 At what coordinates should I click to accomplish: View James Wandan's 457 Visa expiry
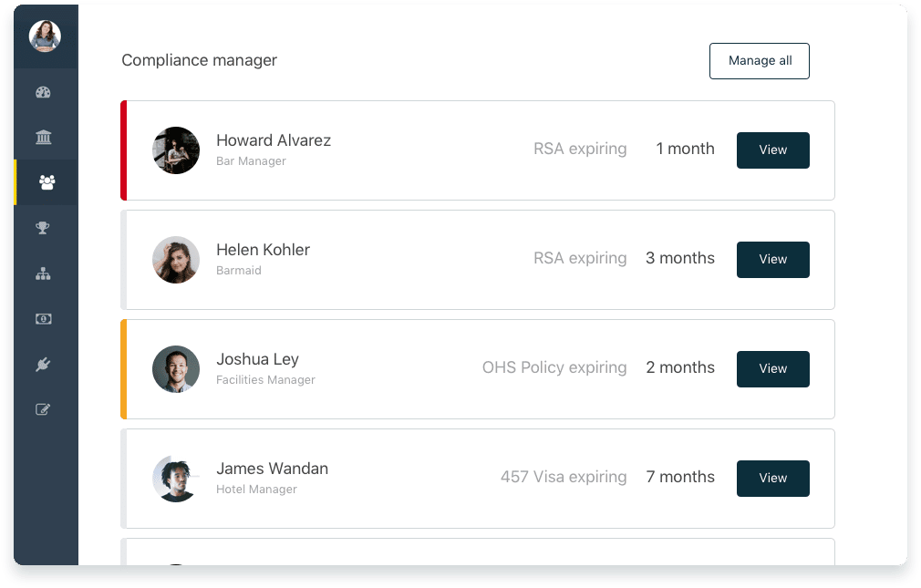click(773, 479)
